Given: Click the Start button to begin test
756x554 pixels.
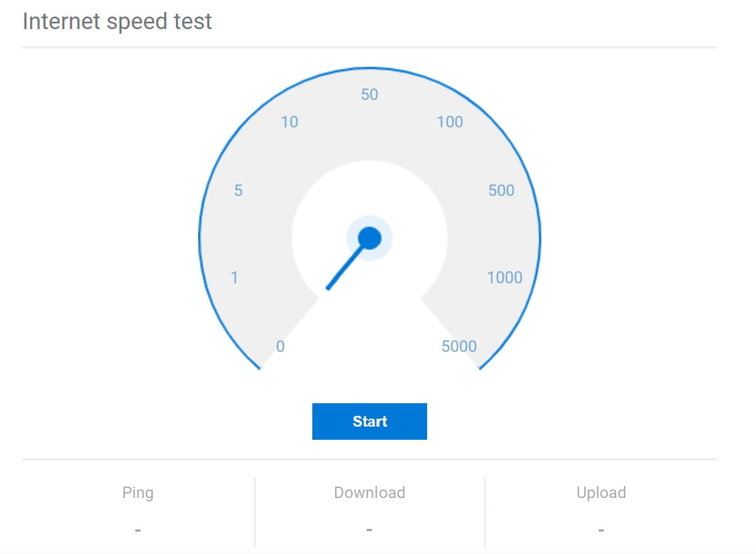Looking at the screenshot, I should 369,421.
